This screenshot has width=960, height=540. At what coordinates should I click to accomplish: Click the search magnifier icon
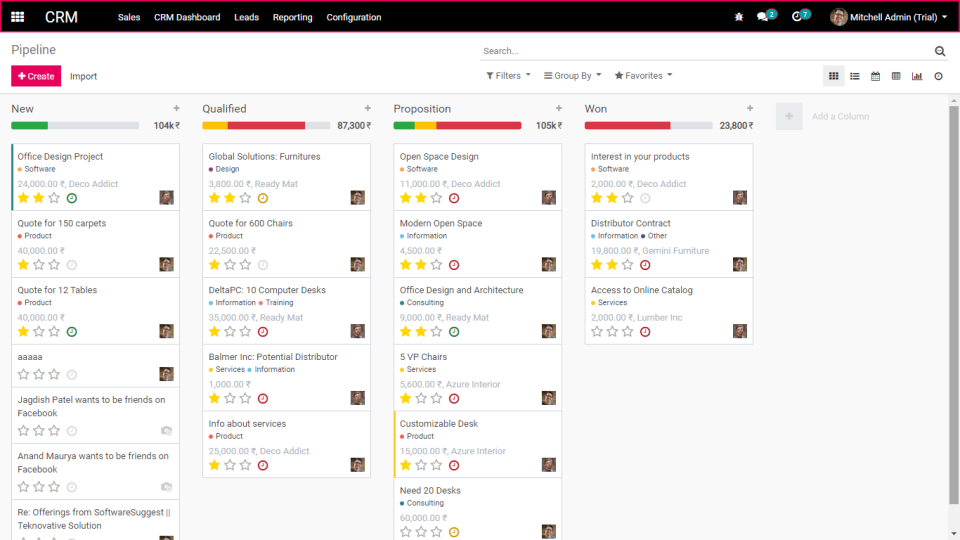[x=940, y=51]
